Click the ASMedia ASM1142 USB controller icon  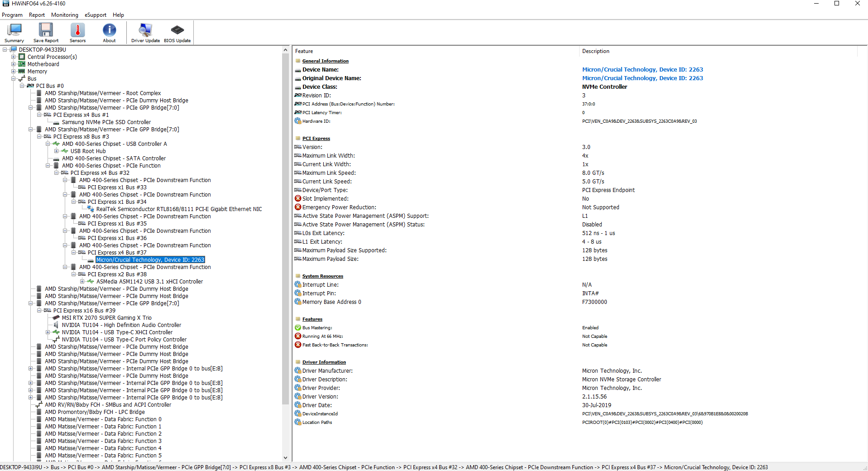point(91,281)
